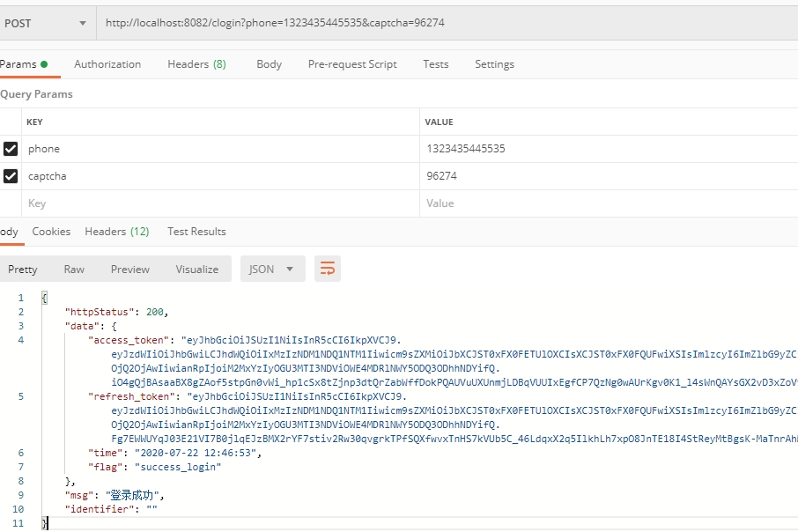
Task: Click the wrap lines icon button
Action: pyautogui.click(x=328, y=269)
